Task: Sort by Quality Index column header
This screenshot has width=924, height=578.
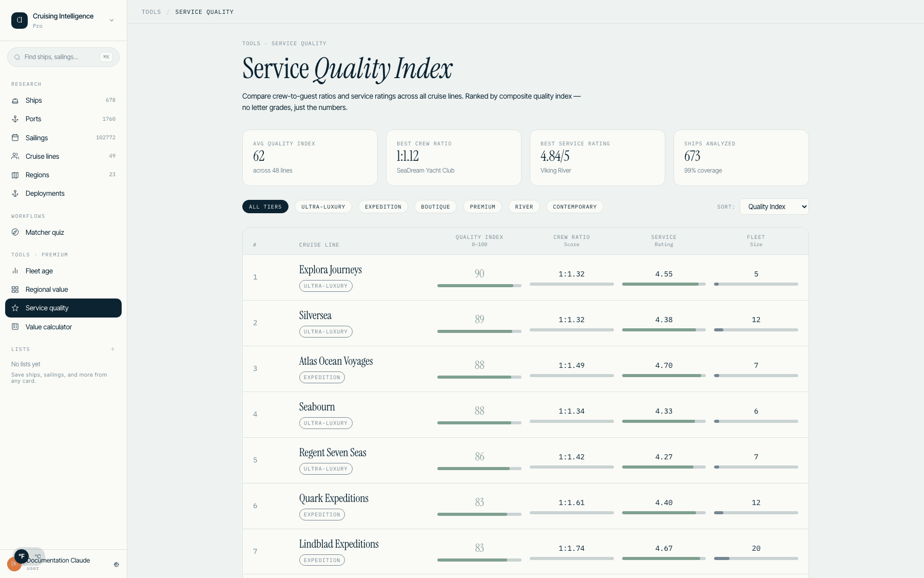Action: 479,240
